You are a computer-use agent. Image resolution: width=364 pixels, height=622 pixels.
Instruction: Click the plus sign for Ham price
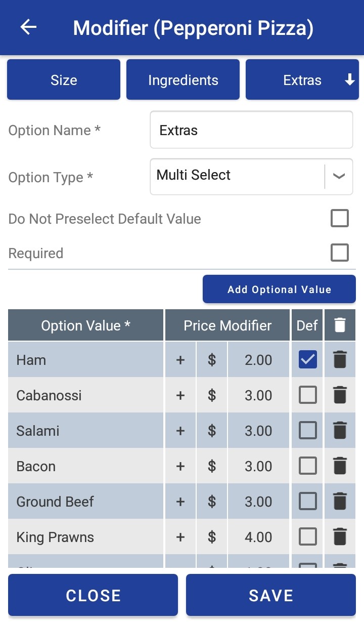click(180, 360)
